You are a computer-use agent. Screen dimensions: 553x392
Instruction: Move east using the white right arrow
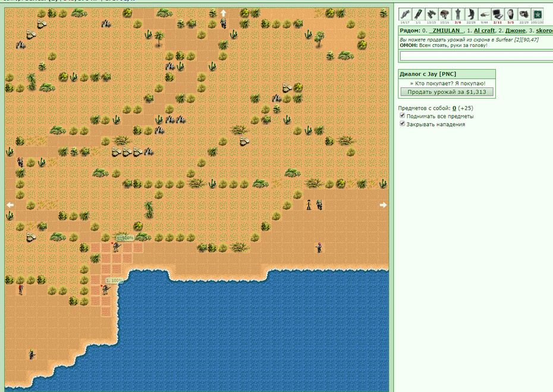click(x=384, y=205)
